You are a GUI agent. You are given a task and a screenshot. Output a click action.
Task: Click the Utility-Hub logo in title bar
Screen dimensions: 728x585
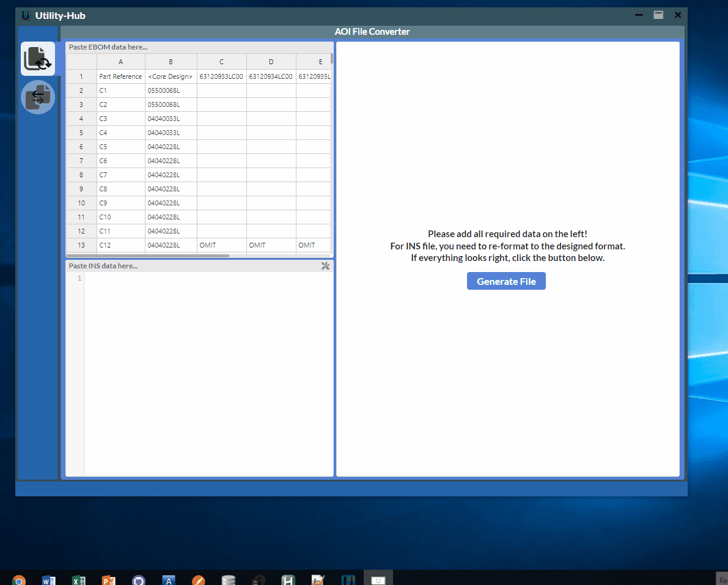[x=26, y=15]
